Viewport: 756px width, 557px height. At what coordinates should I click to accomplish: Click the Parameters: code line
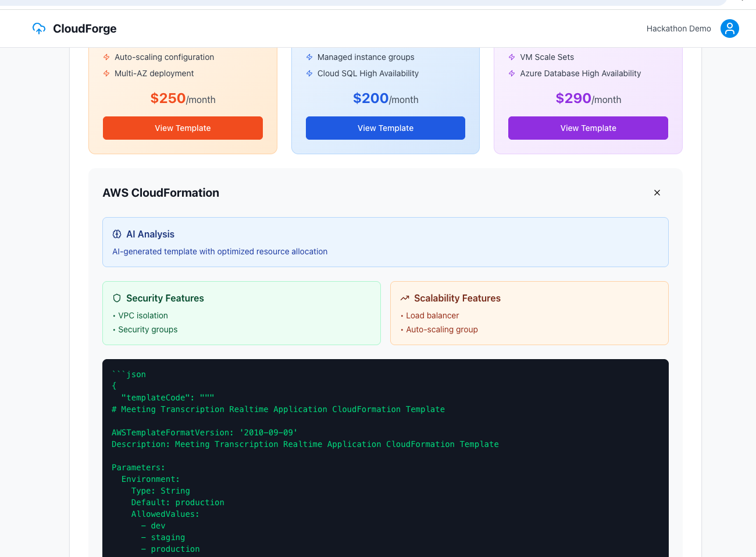138,467
